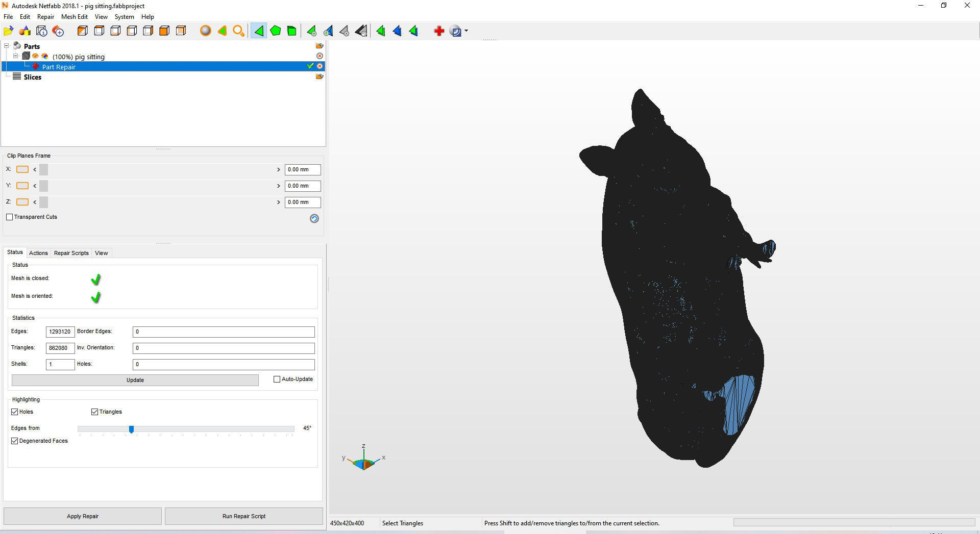This screenshot has height=534, width=980.
Task: Click the Z clip plane slider handle
Action: tap(43, 202)
